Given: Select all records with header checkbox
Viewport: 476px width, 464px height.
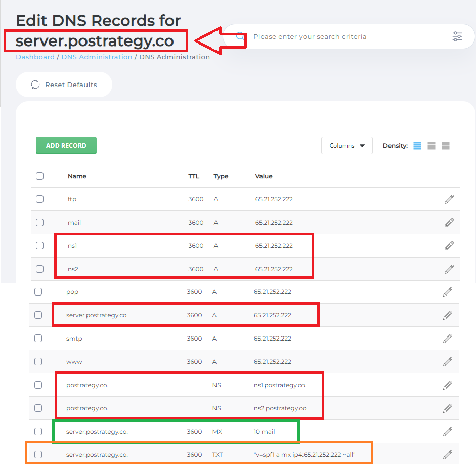Looking at the screenshot, I should coord(39,176).
